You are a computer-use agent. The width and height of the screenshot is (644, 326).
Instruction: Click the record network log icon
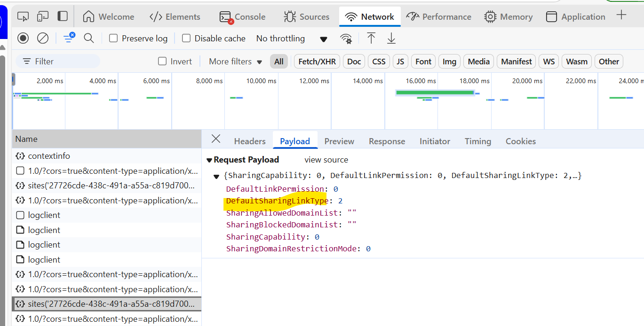(x=23, y=38)
